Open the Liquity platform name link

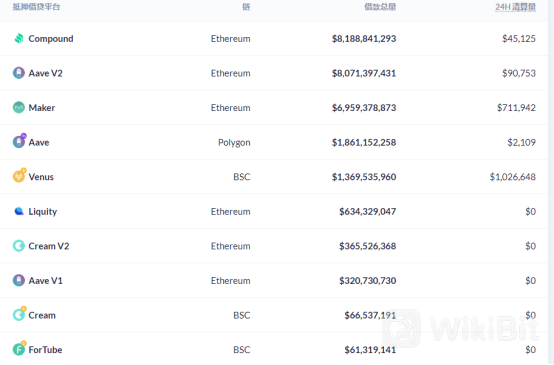tap(43, 212)
